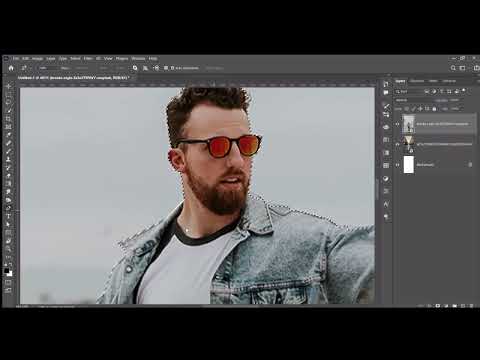Viewport: 480px width, 360px height.
Task: Select the Path Selection tool
Action: pyautogui.click(x=9, y=224)
